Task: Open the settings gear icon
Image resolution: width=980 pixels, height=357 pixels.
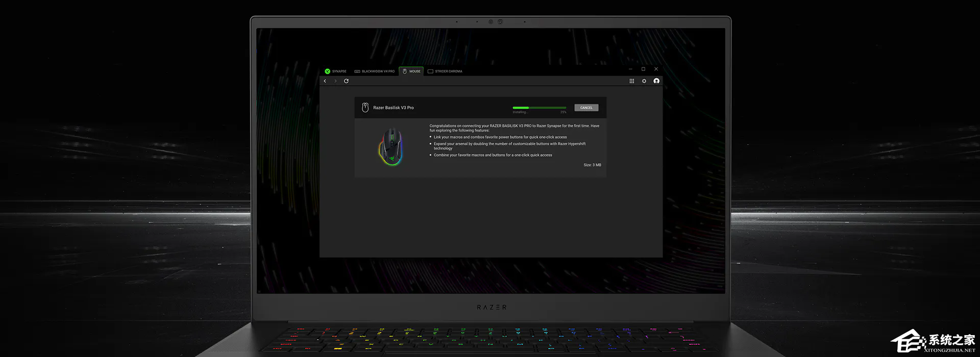Action: click(x=644, y=81)
